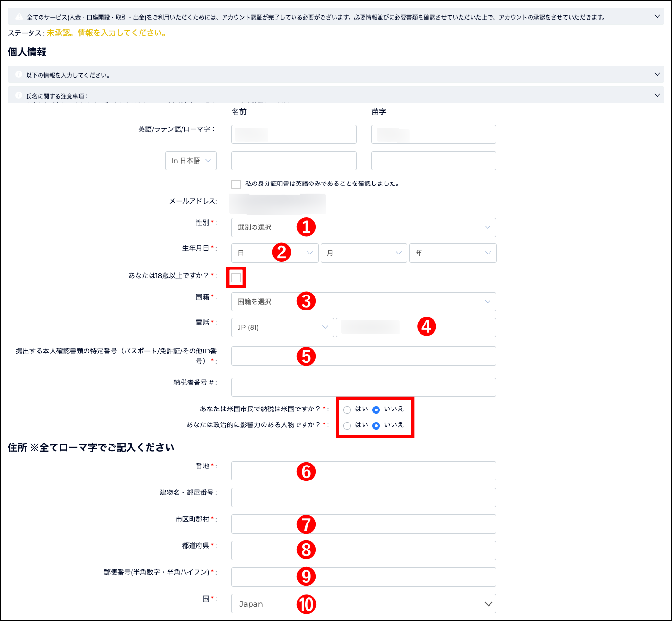Expand the 氏名に関する注意事項 section
The width and height of the screenshot is (672, 621).
(657, 95)
